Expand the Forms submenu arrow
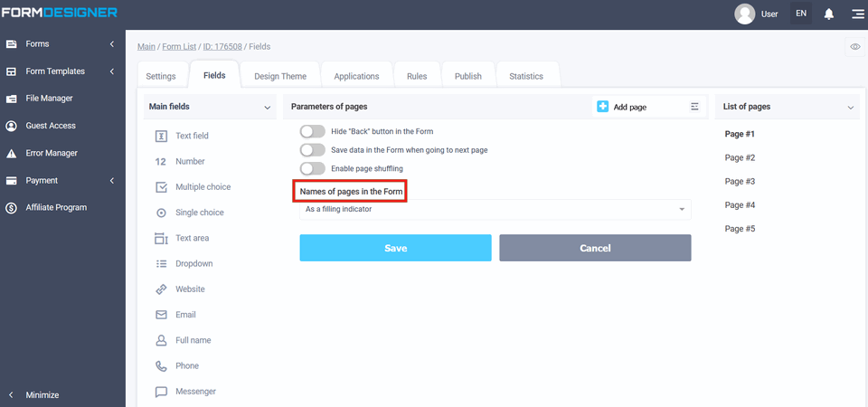Viewport: 868px width, 407px height. [112, 43]
